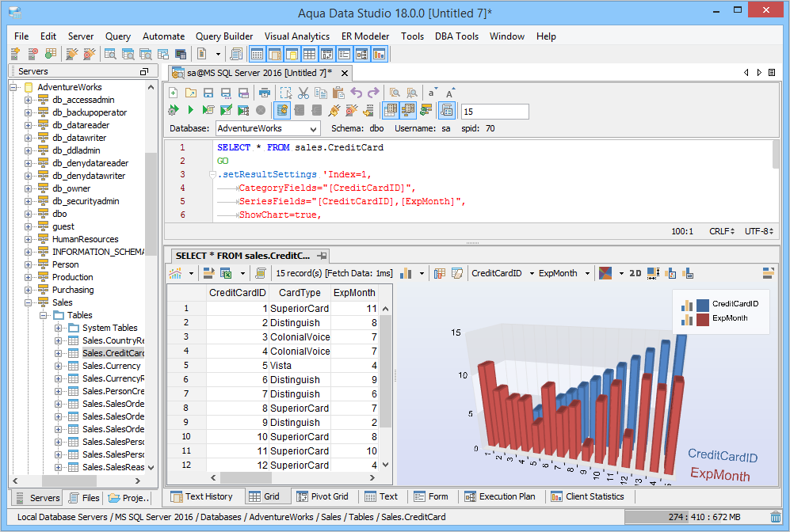790x532 pixels.
Task: Select the HumanResources schema in tree
Action: (x=85, y=240)
